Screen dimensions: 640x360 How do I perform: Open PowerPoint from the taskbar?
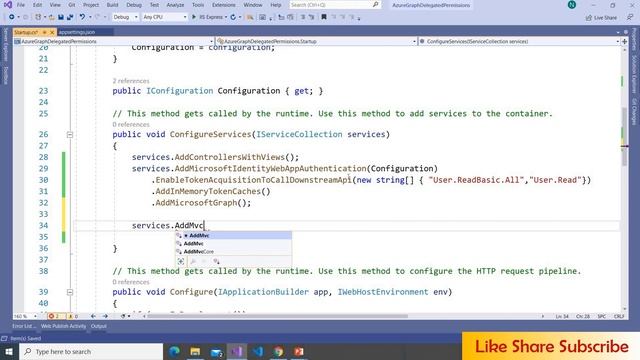point(299,351)
